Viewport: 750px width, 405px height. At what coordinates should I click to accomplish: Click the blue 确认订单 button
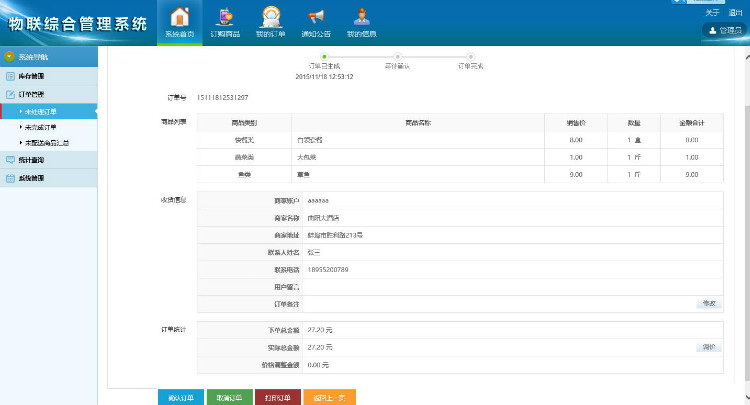(181, 397)
